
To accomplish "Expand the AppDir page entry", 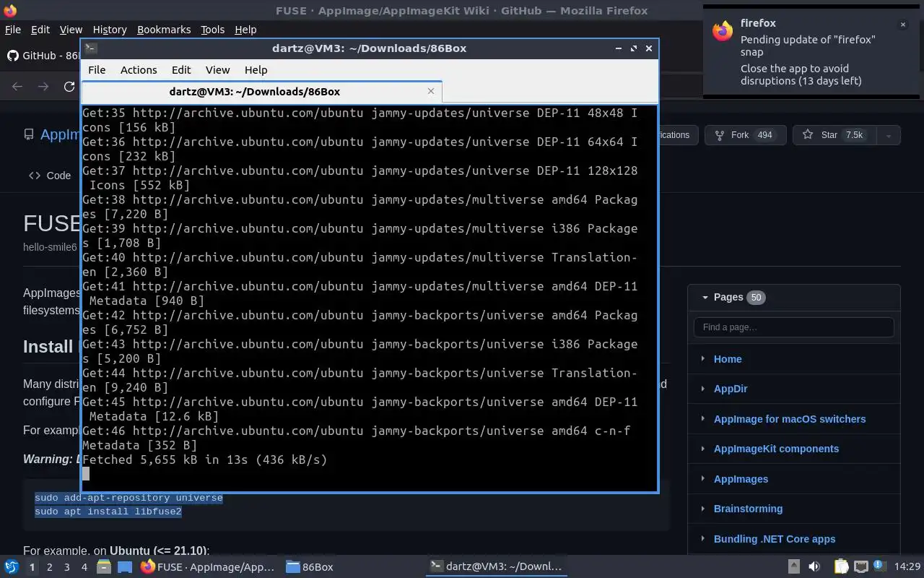I will pos(703,389).
